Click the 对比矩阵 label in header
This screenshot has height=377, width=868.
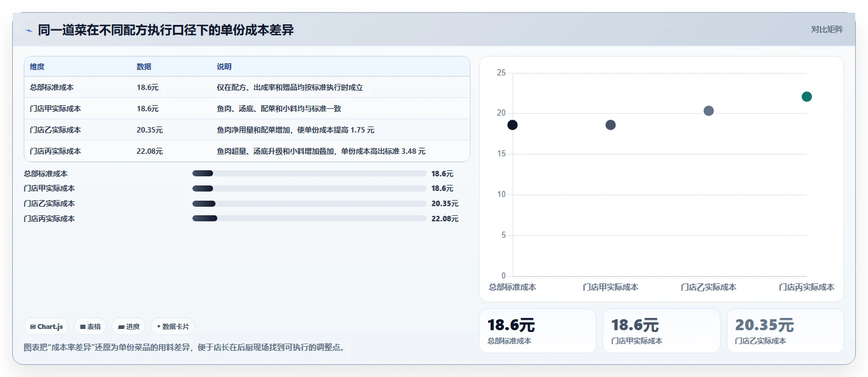pos(827,30)
